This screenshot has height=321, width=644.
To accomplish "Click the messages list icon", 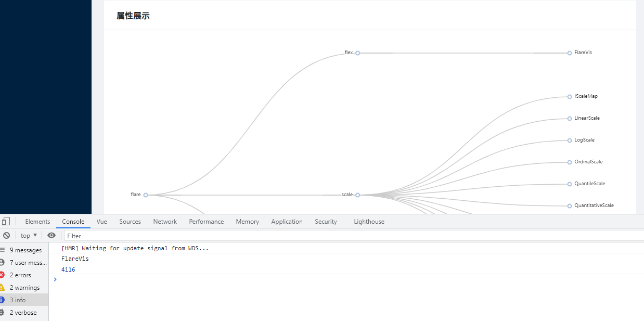I will click(2, 250).
